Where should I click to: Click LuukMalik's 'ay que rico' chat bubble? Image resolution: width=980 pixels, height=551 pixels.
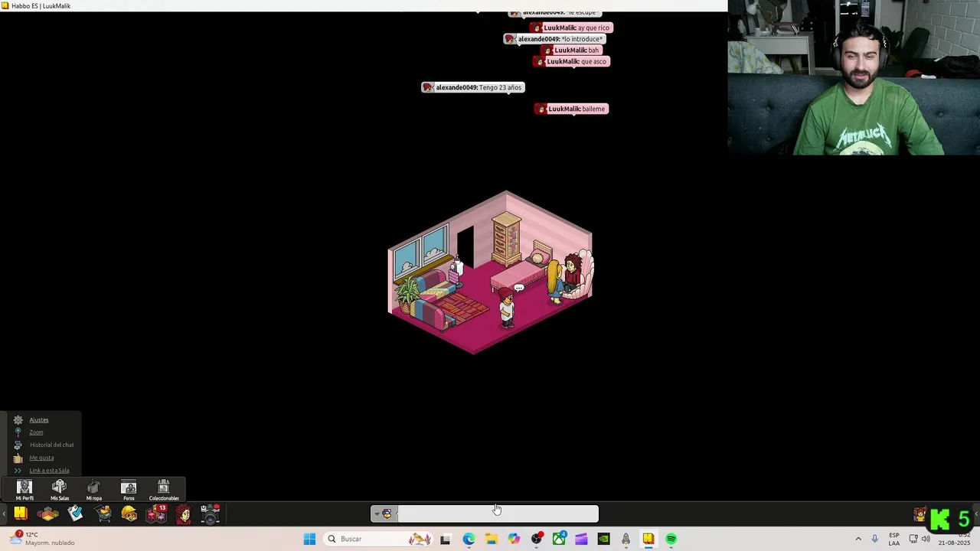(x=571, y=28)
